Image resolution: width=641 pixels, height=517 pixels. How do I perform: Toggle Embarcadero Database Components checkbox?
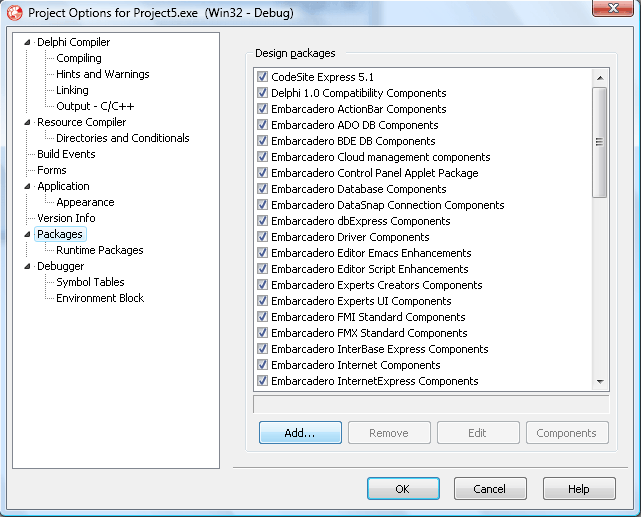point(262,189)
